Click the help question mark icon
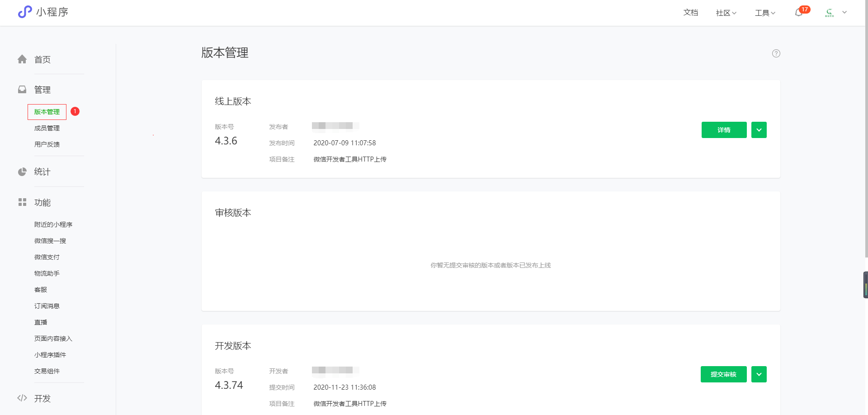The image size is (868, 415). pyautogui.click(x=776, y=53)
